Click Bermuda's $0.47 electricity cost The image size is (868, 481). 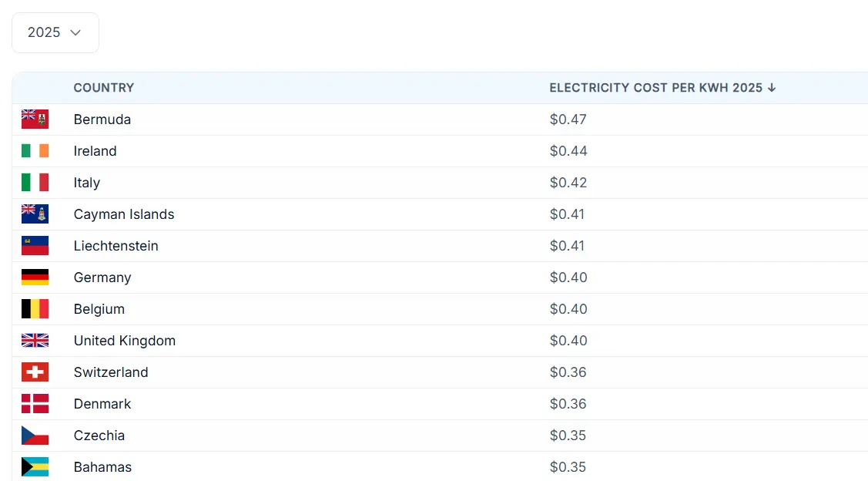568,119
